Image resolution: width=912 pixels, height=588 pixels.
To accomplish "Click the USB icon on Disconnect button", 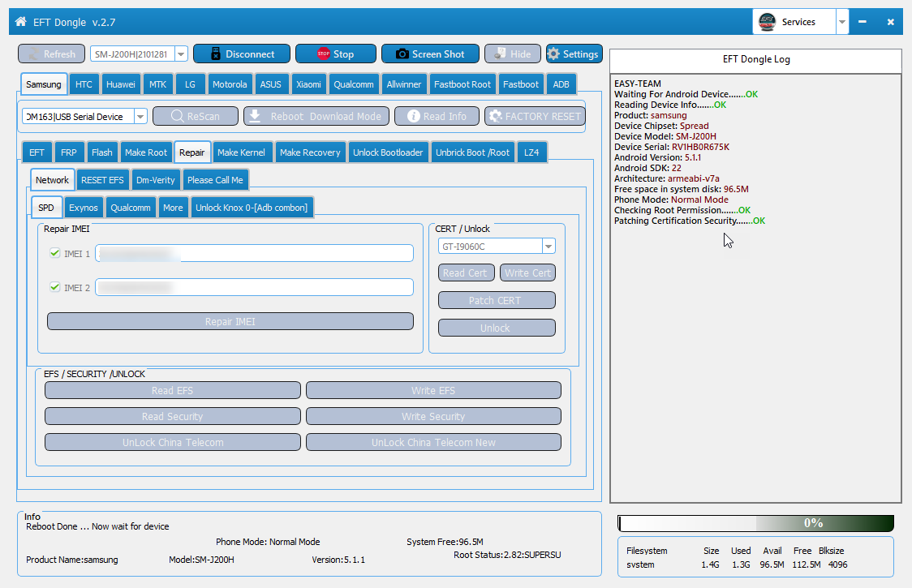I will click(x=216, y=54).
